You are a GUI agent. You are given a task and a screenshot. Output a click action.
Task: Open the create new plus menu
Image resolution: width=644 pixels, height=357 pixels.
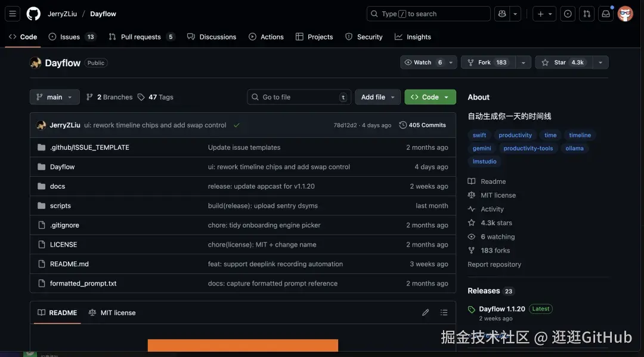[x=544, y=14]
